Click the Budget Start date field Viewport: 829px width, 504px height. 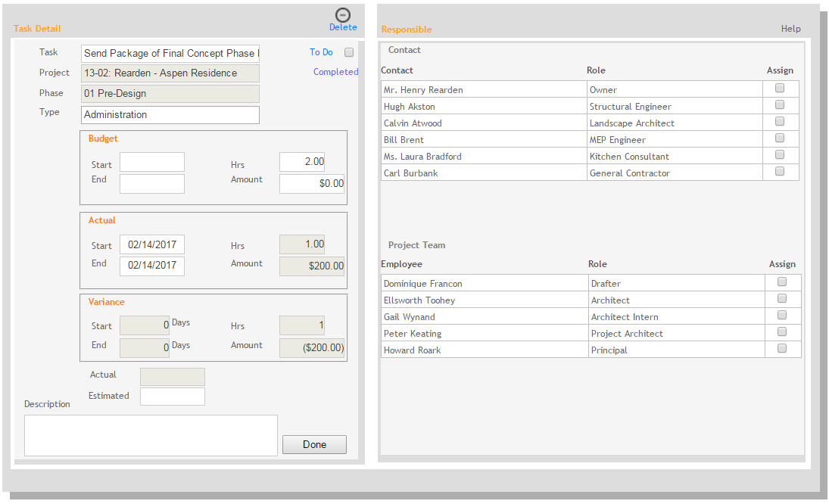pos(152,162)
